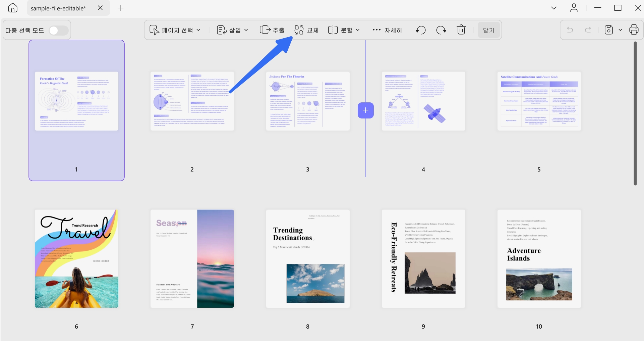Screen dimensions: 644x341
Task: Click the undo arrow icon
Action: click(x=570, y=30)
